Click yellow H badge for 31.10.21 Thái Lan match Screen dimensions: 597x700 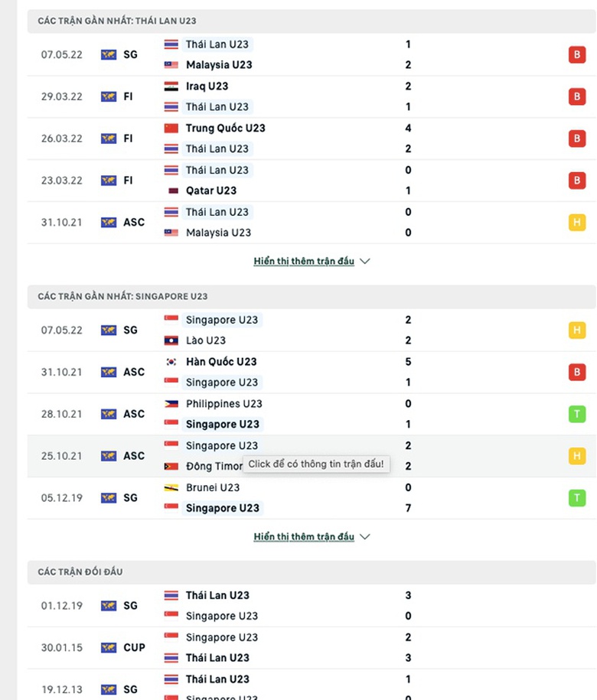pyautogui.click(x=576, y=222)
